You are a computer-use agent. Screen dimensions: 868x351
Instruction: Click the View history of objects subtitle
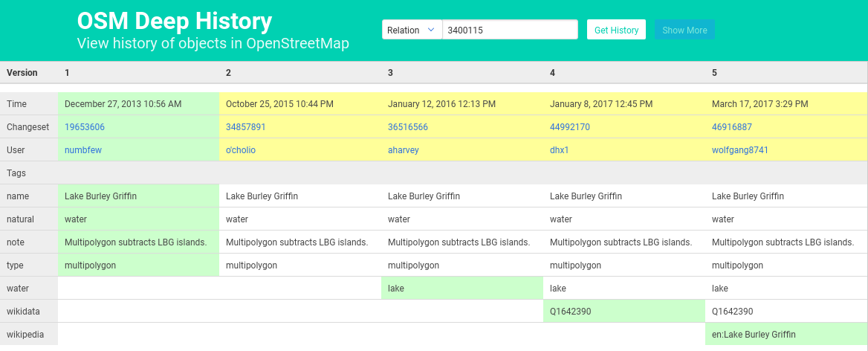click(213, 44)
